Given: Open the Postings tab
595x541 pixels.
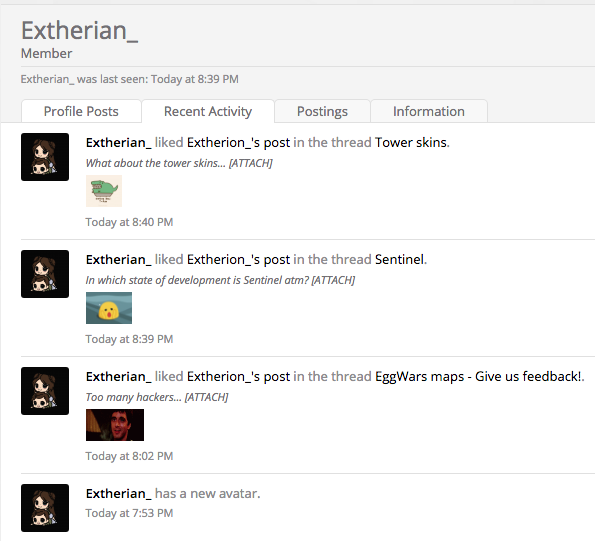Looking at the screenshot, I should coord(322,111).
